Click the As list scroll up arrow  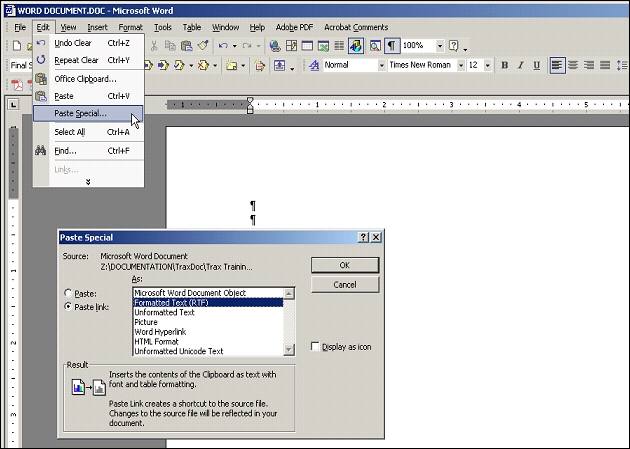(289, 294)
